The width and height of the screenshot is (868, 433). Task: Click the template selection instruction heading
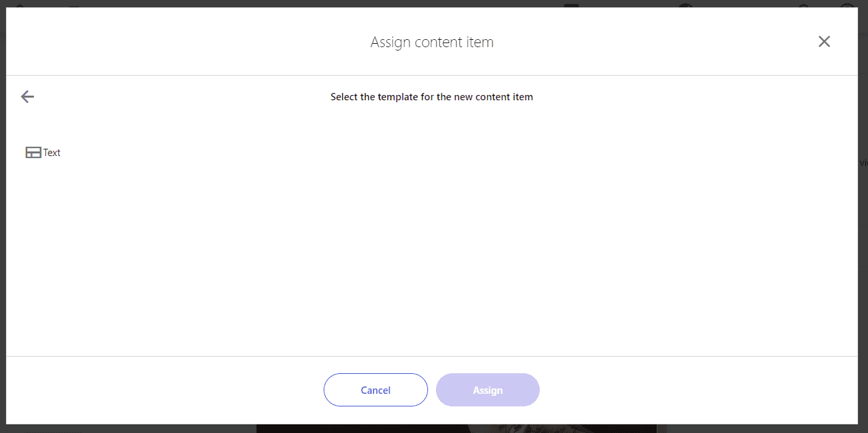pos(432,97)
